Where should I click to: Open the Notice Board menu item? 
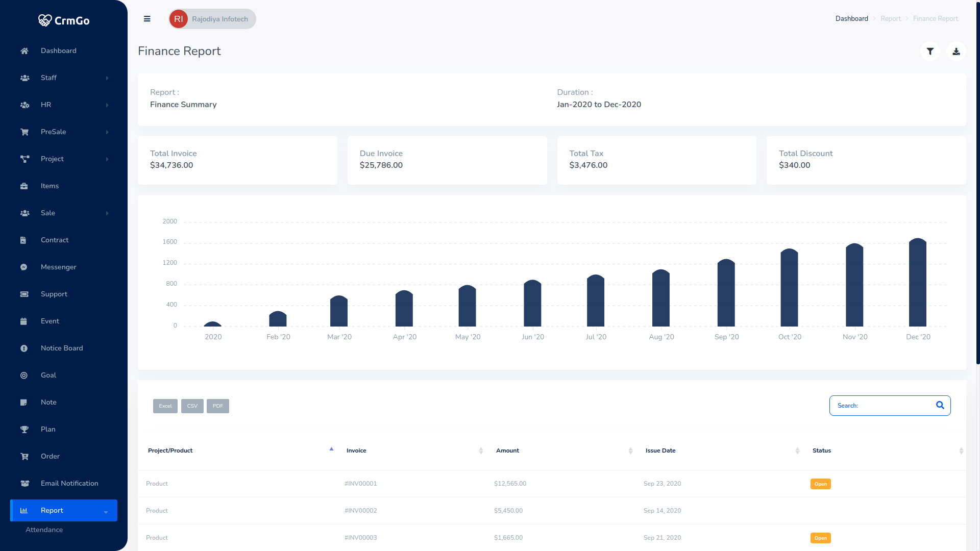[x=62, y=348]
